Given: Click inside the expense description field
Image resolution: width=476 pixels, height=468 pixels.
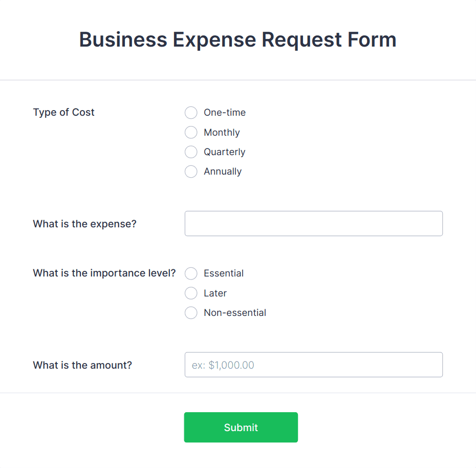Looking at the screenshot, I should (x=313, y=223).
